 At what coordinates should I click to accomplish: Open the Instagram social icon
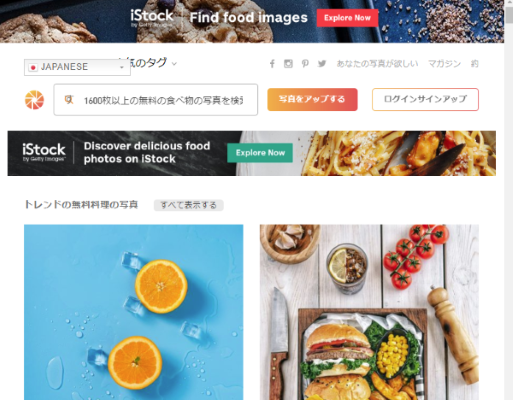tap(288, 64)
